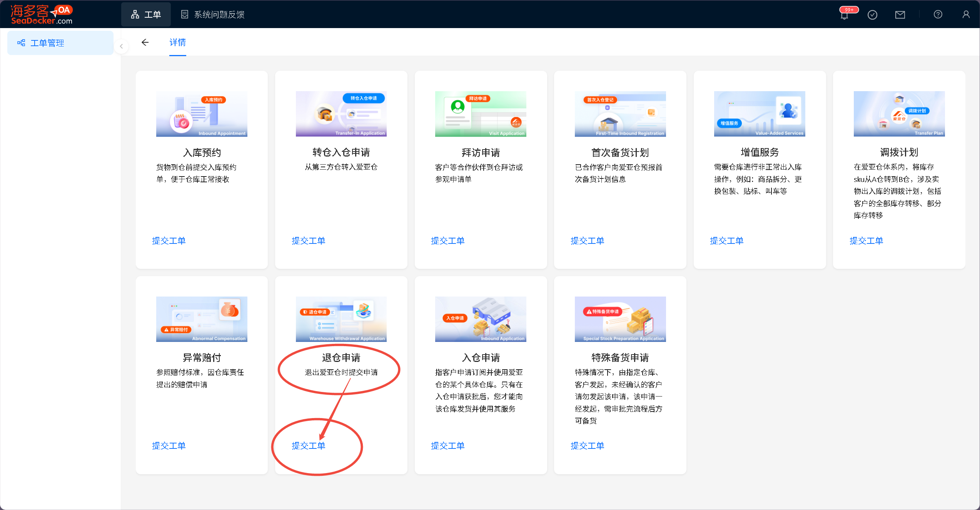980x510 pixels.
Task: Submit a ticket for 调拨计划
Action: point(866,241)
